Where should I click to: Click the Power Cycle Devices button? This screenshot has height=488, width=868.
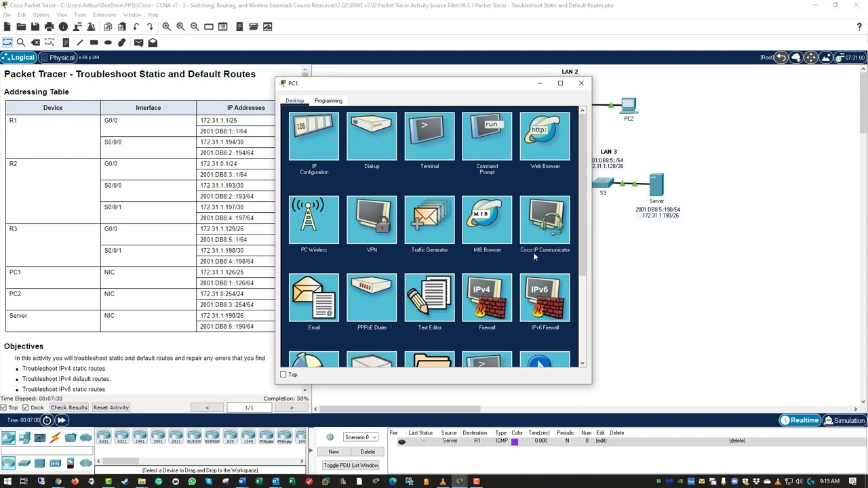tap(47, 420)
